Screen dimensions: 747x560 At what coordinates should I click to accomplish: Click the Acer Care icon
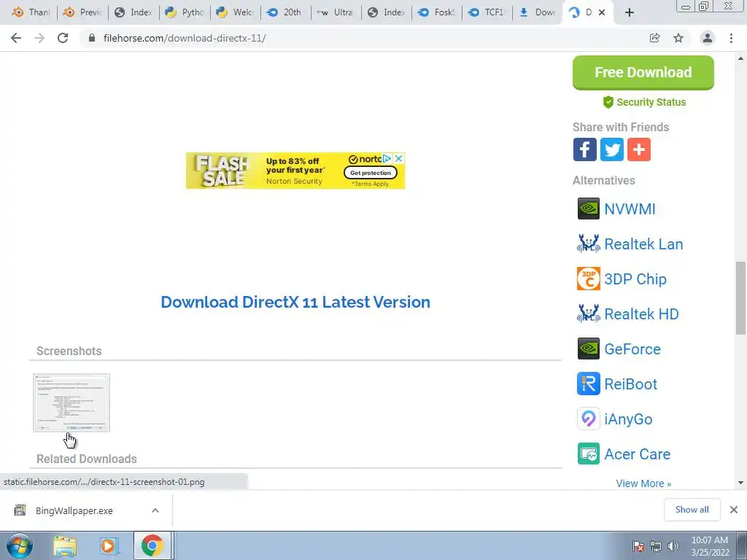[589, 454]
